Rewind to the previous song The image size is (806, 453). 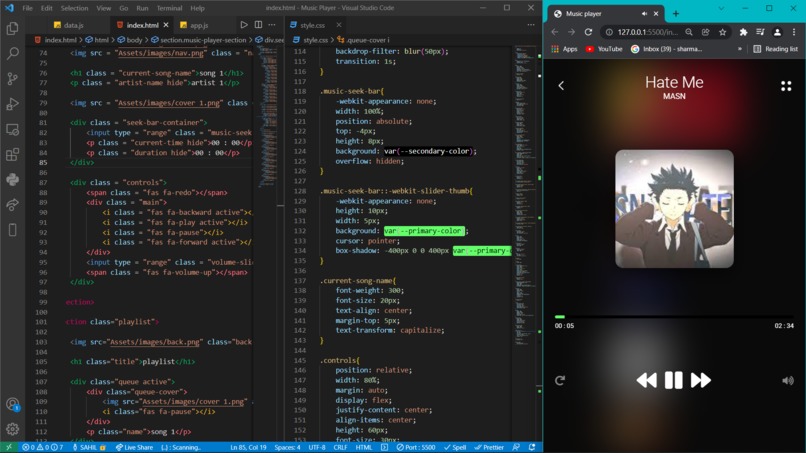647,380
